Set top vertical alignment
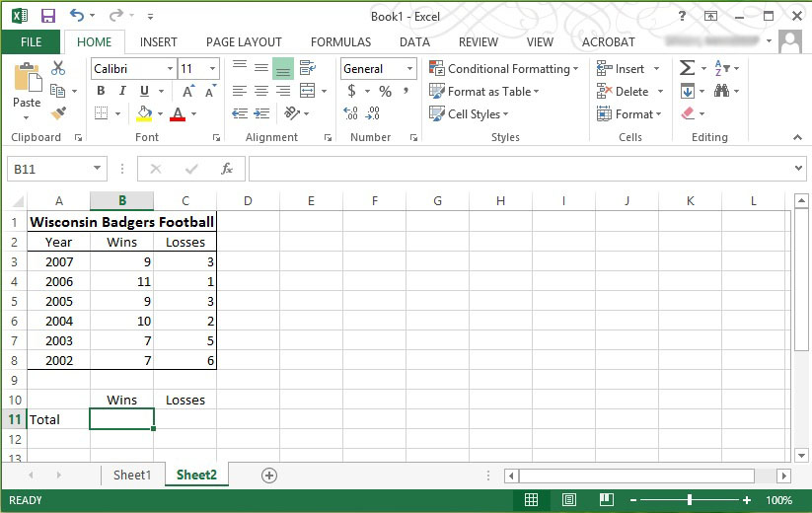The image size is (812, 513). 239,68
